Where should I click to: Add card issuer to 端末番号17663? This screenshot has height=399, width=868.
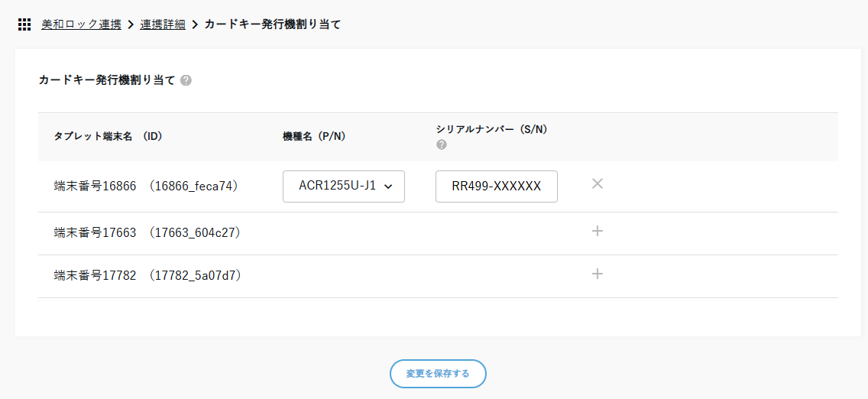click(598, 231)
